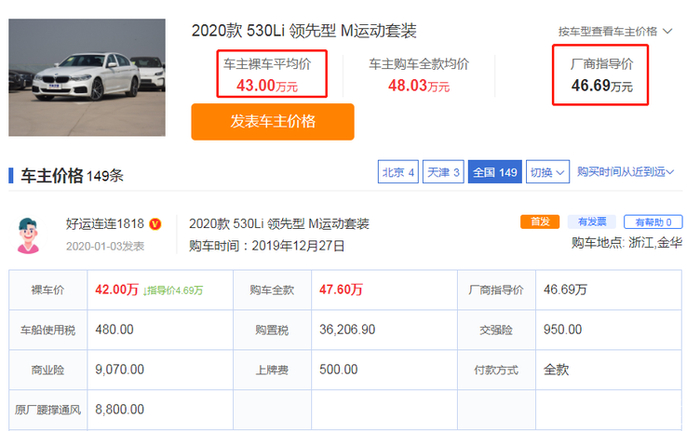Open the 切换 city dropdown
This screenshot has width=700, height=431.
(x=548, y=172)
